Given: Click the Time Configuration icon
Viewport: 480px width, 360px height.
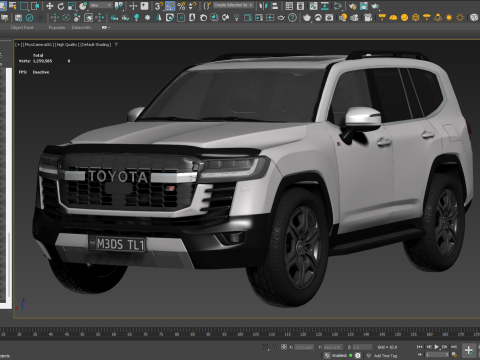Looking at the screenshot, I should (454, 355).
